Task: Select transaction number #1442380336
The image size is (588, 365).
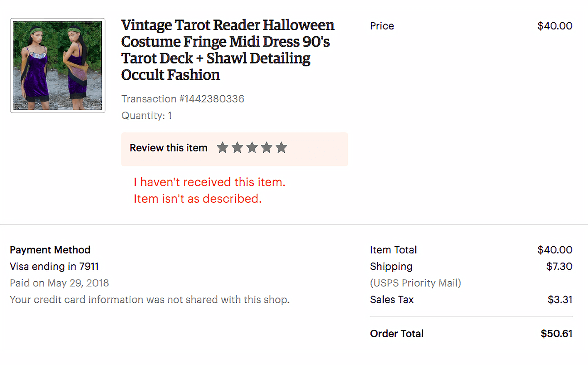Action: [183, 99]
